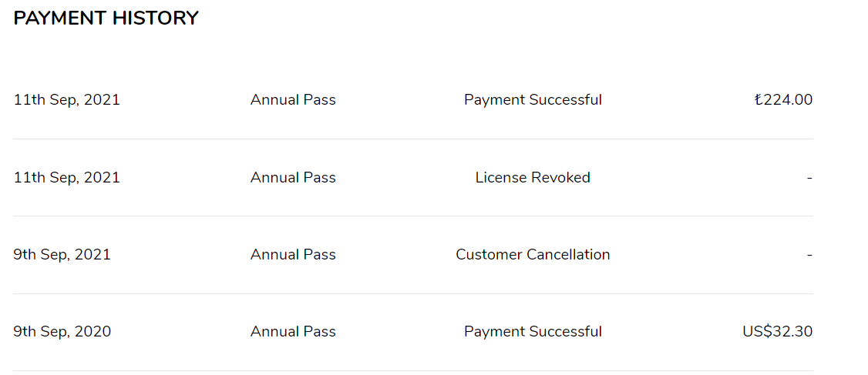Click the Customer Cancellation status text

tap(533, 255)
